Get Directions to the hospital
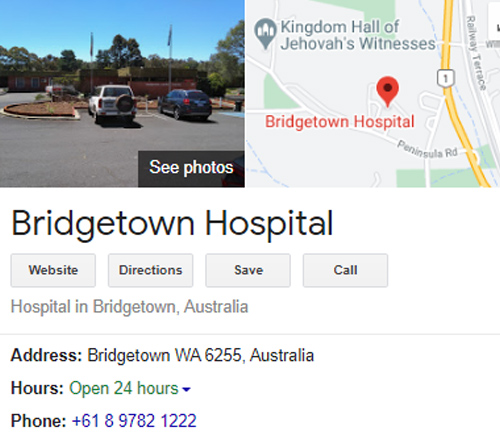Viewport: 500px width, 448px height. 150,270
